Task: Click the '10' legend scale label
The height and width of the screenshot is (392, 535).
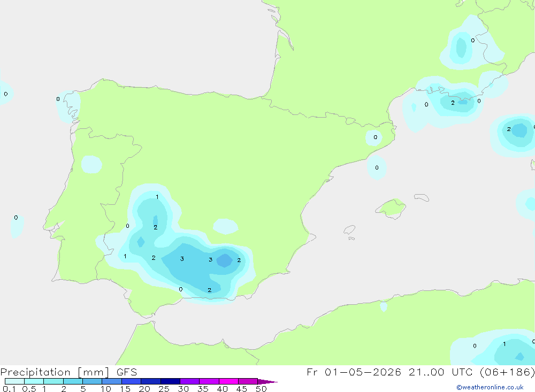Action: (106, 389)
